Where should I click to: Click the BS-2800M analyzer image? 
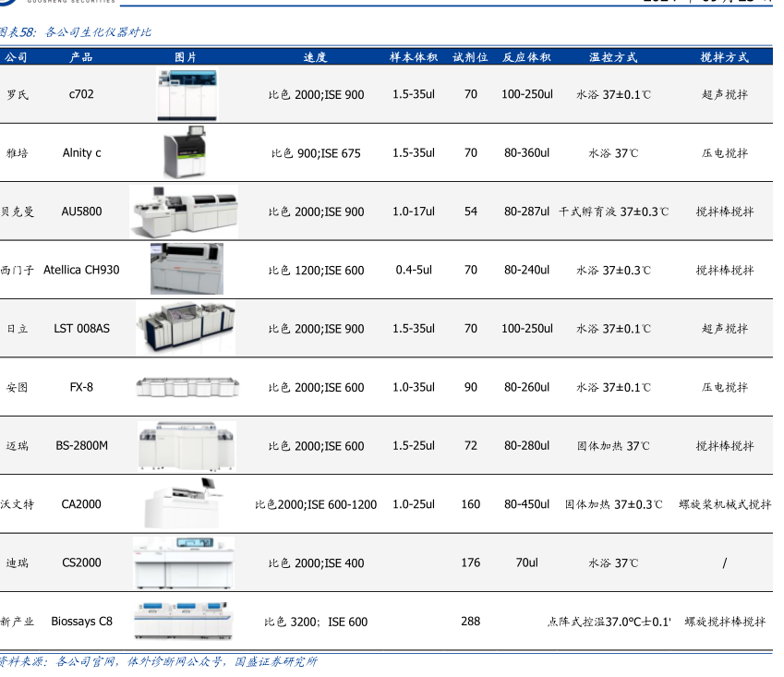click(187, 446)
